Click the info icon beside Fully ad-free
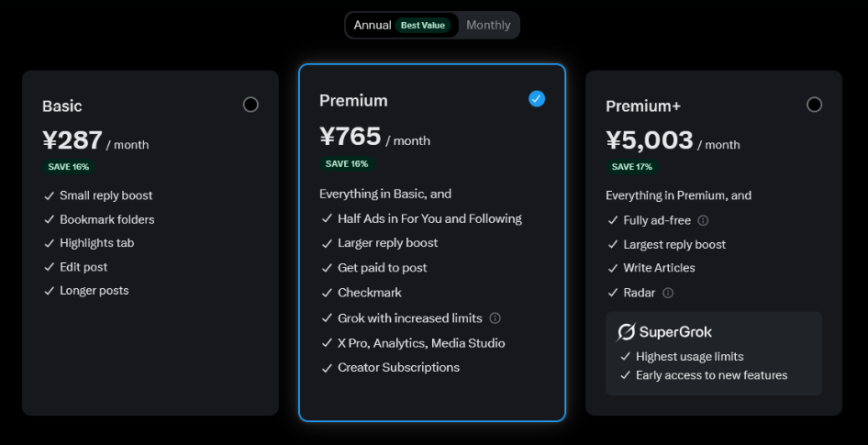 [703, 220]
